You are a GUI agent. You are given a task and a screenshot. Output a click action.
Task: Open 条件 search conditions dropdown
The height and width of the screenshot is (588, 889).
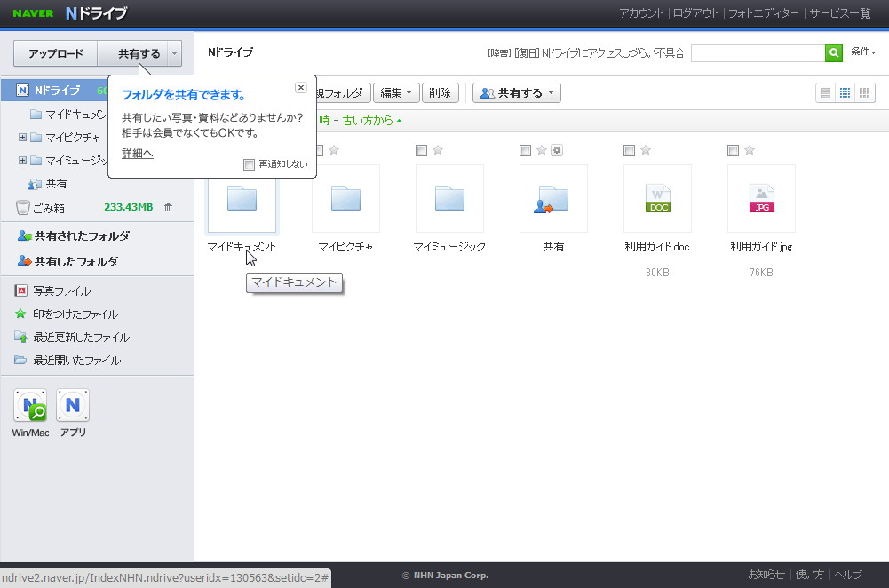tap(863, 52)
